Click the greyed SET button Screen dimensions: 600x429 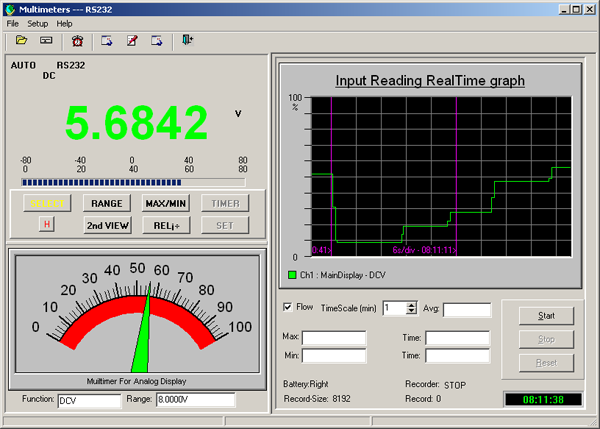225,225
